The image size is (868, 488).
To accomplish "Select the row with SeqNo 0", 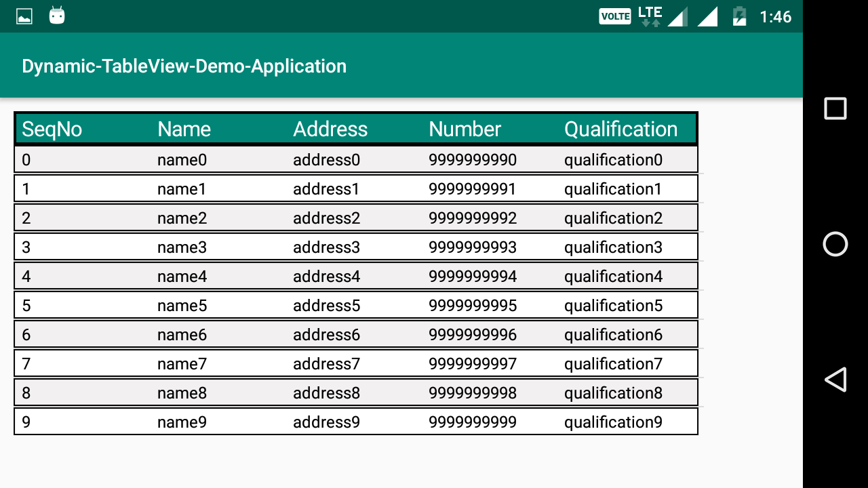I will pyautogui.click(x=356, y=159).
